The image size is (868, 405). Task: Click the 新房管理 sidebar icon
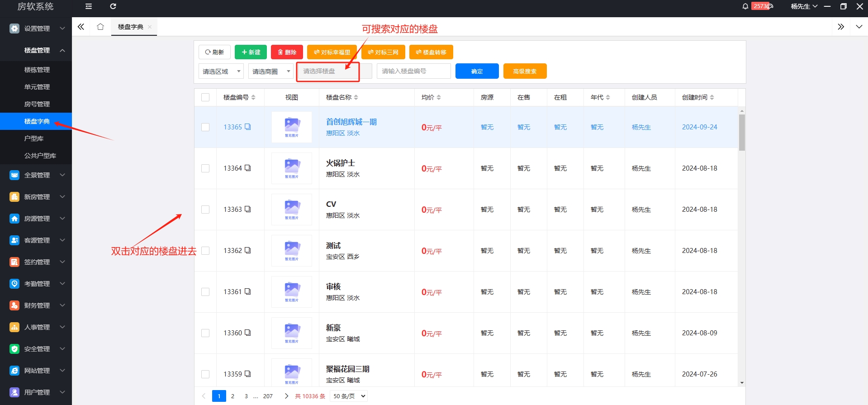click(x=14, y=197)
